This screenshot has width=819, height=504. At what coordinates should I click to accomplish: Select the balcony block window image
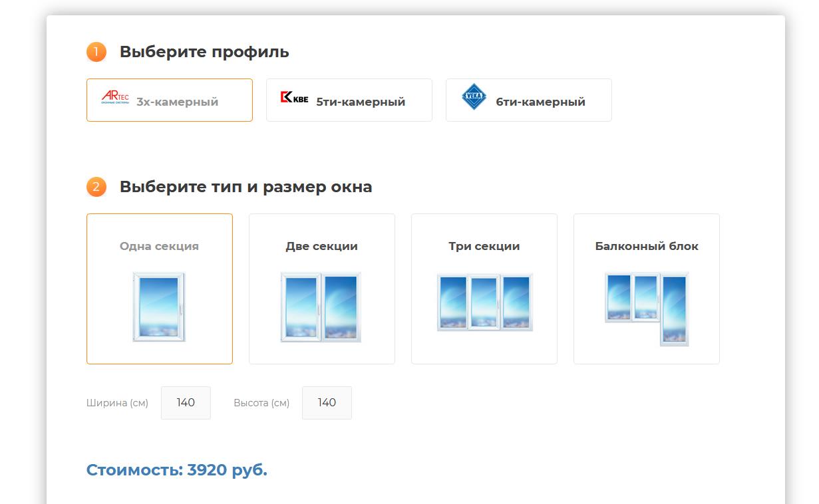coord(647,308)
